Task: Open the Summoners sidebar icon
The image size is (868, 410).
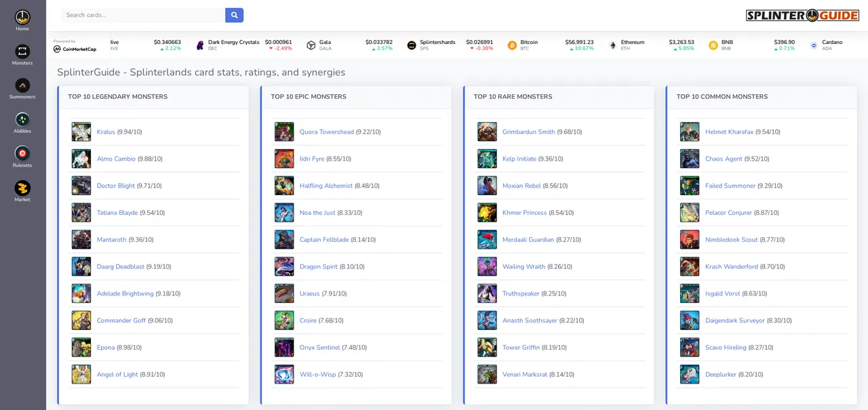Action: click(x=22, y=85)
